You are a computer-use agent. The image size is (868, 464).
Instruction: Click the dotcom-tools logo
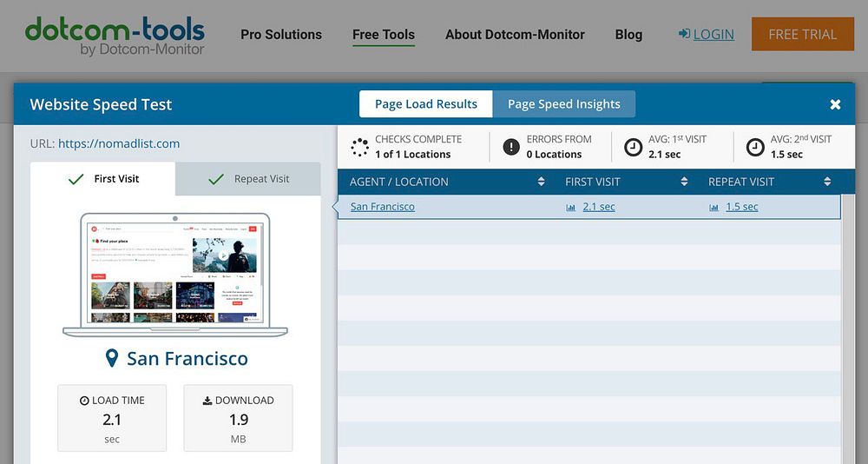click(x=115, y=36)
